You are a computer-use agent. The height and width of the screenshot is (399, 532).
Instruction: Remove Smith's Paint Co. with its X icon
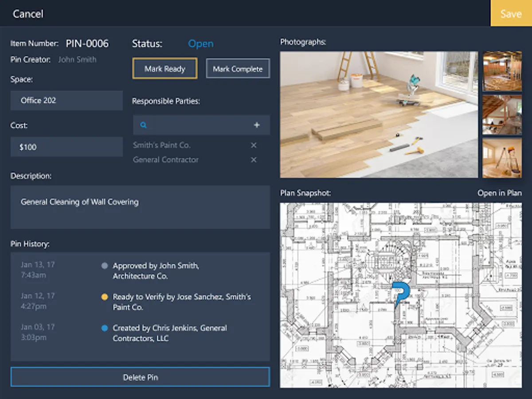coord(254,145)
